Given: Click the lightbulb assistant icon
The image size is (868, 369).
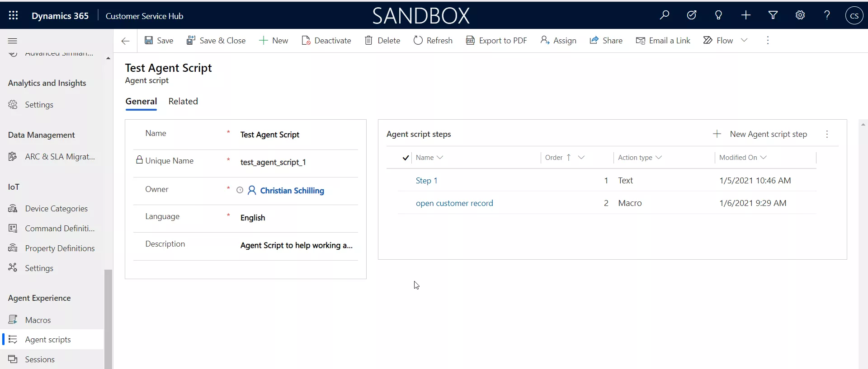Looking at the screenshot, I should coord(718,15).
